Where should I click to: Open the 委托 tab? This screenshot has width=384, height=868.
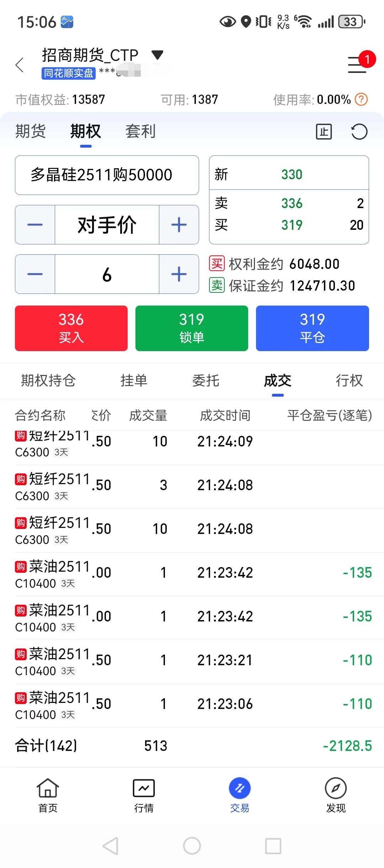click(x=206, y=381)
